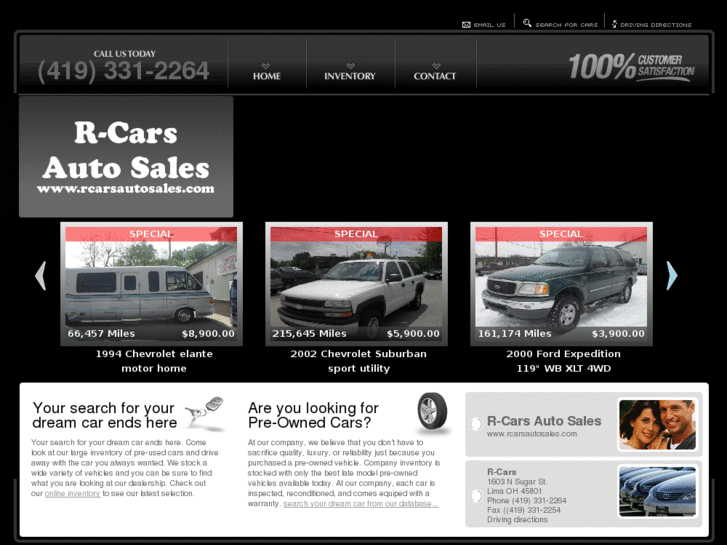The width and height of the screenshot is (727, 545).
Task: Click the tire wheel icon
Action: click(432, 412)
